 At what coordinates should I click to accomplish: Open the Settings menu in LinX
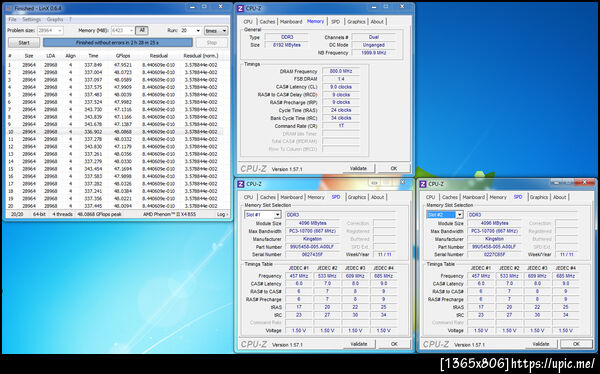31,20
